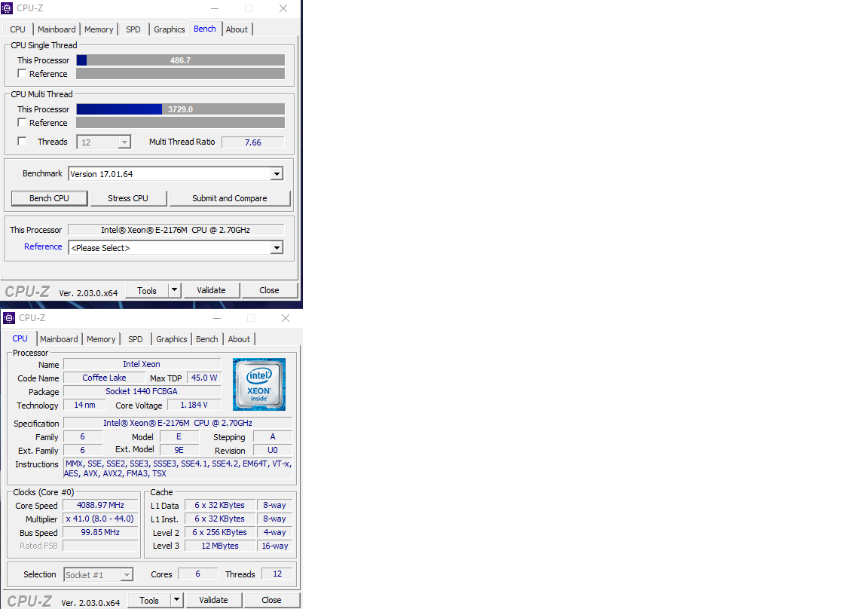The width and height of the screenshot is (868, 609).
Task: Start benchmark with Bench CPU button
Action: click(49, 198)
